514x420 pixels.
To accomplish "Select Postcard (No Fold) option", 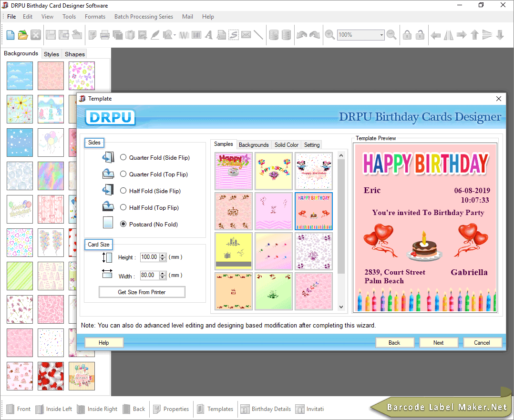I will click(x=123, y=224).
